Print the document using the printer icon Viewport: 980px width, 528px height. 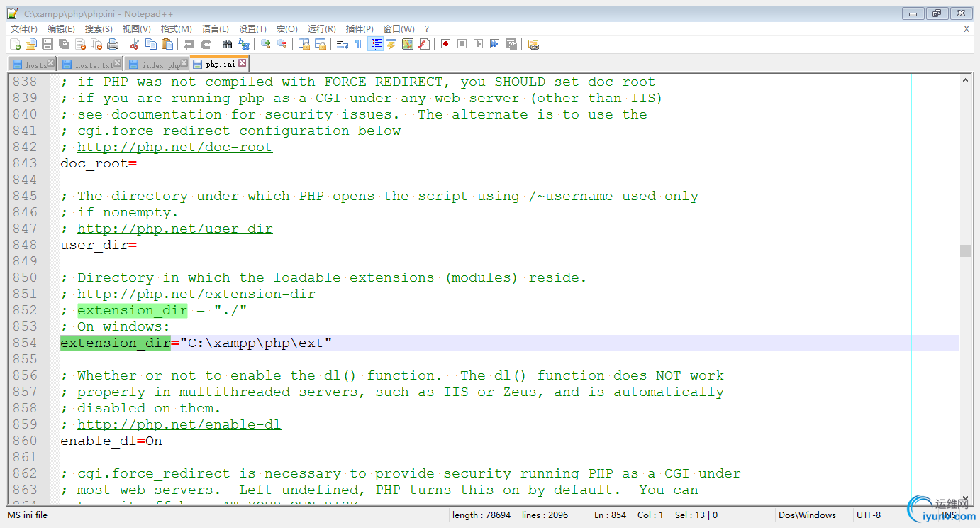point(113,44)
